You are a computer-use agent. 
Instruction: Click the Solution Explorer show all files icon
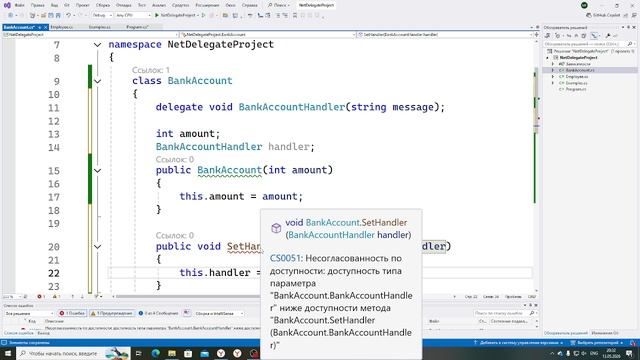tap(584, 36)
